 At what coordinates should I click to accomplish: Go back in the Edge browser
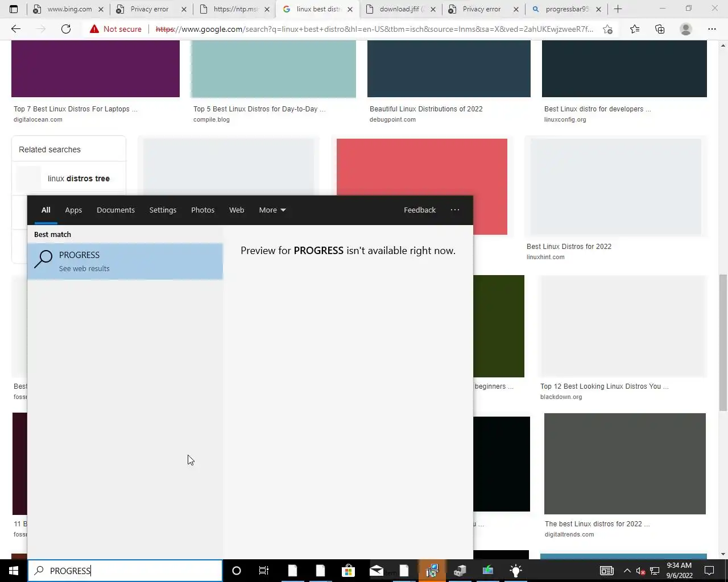click(16, 29)
